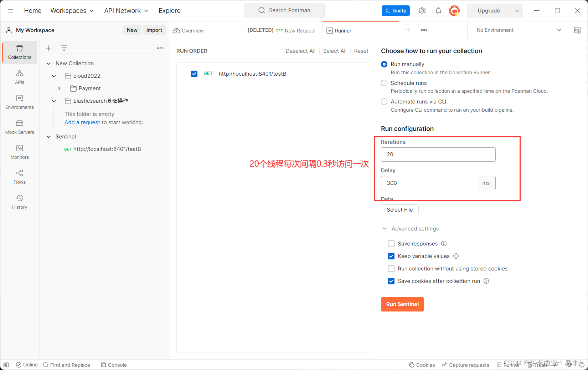Disable the Keep variable values checkbox
The height and width of the screenshot is (370, 588).
coord(391,256)
